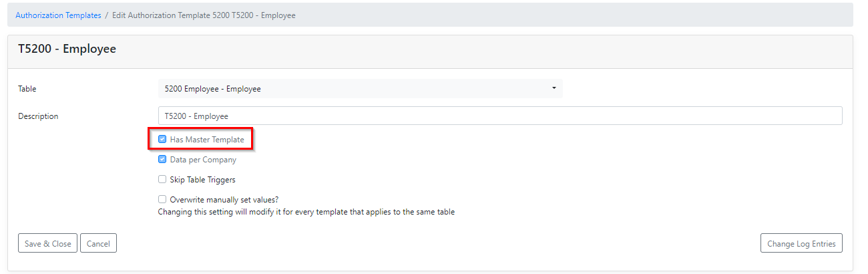
Task: Enable the Skip Table Triggers checkbox
Action: point(162,179)
